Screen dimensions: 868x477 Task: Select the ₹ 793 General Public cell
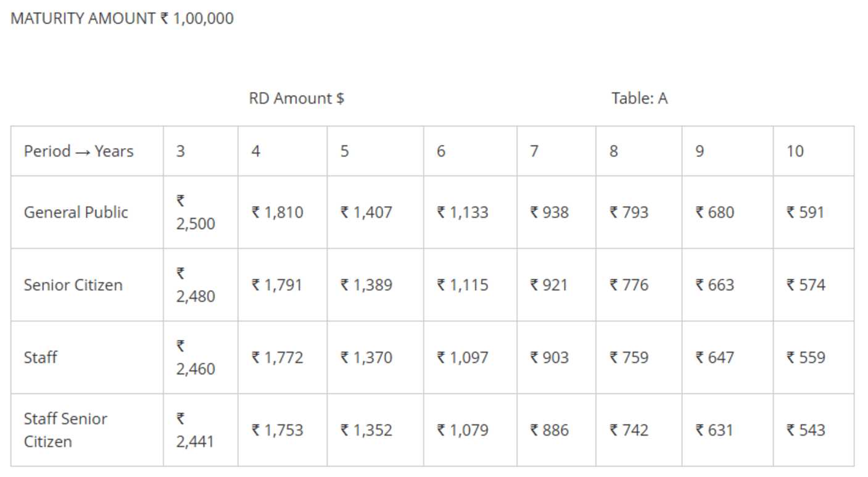tap(629, 212)
